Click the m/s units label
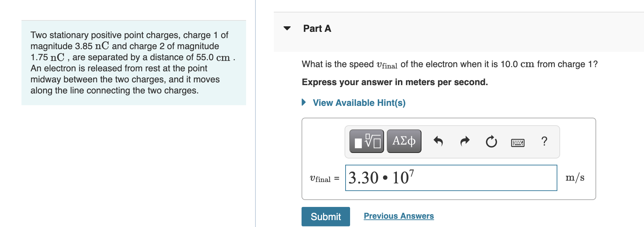This screenshot has height=227, width=644. click(x=575, y=177)
